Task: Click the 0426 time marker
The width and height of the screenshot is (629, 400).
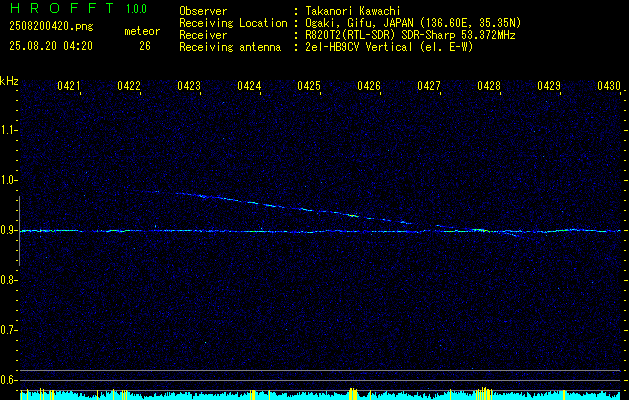Action: point(369,85)
